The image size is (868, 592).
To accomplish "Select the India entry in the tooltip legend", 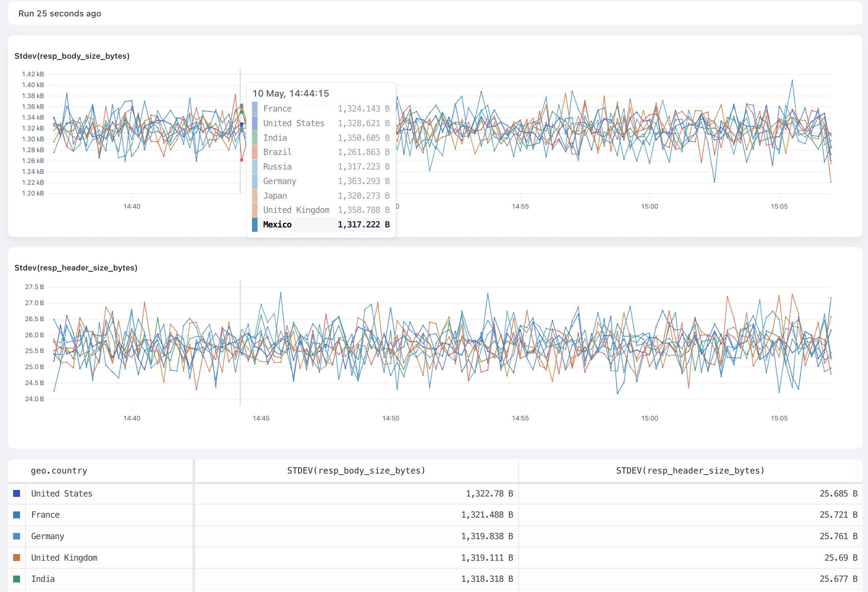I will click(x=255, y=138).
